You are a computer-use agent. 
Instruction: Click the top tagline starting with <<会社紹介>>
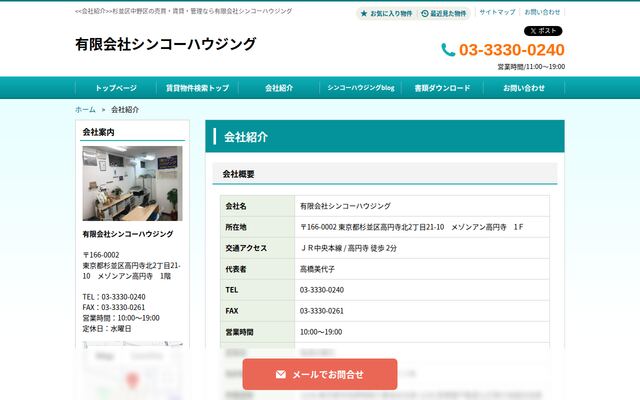click(183, 11)
